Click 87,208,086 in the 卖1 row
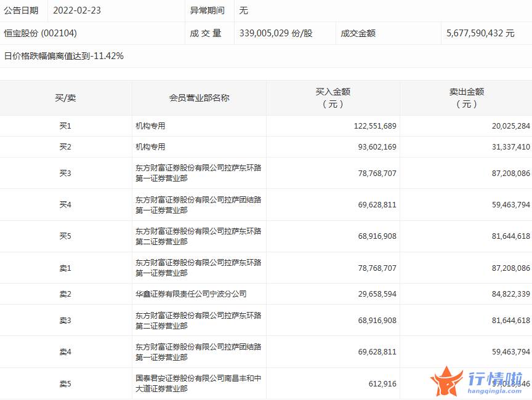 [511, 268]
